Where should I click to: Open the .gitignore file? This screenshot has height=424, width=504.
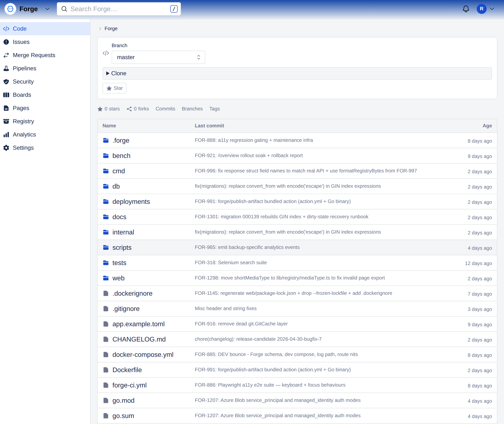point(126,309)
